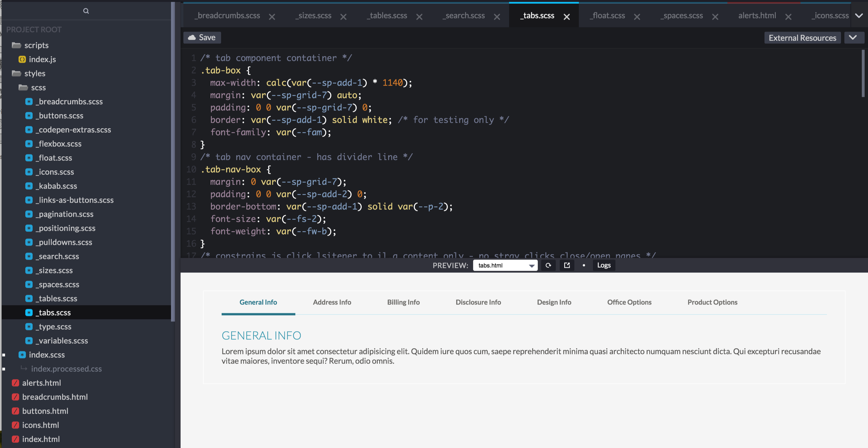This screenshot has width=868, height=448.
Task: Click the _variables.scss file icon
Action: coord(29,341)
